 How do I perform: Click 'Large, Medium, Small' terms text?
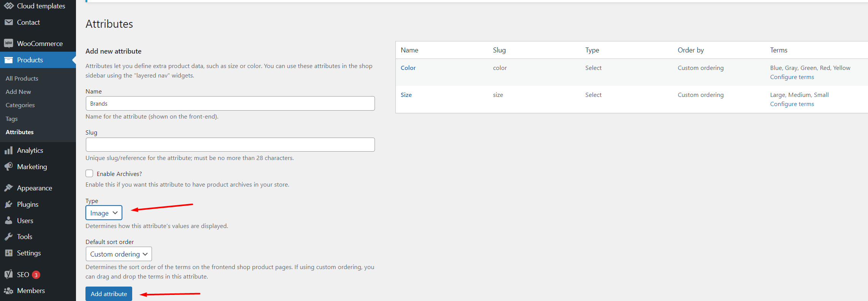tap(799, 95)
